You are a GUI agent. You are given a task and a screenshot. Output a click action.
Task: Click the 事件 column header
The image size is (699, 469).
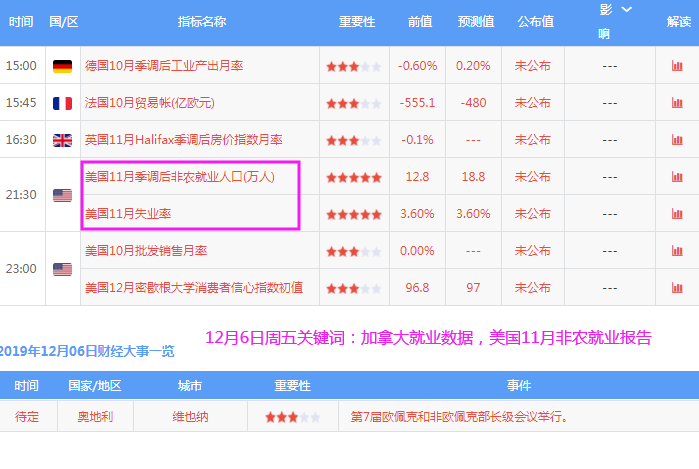pyautogui.click(x=519, y=386)
